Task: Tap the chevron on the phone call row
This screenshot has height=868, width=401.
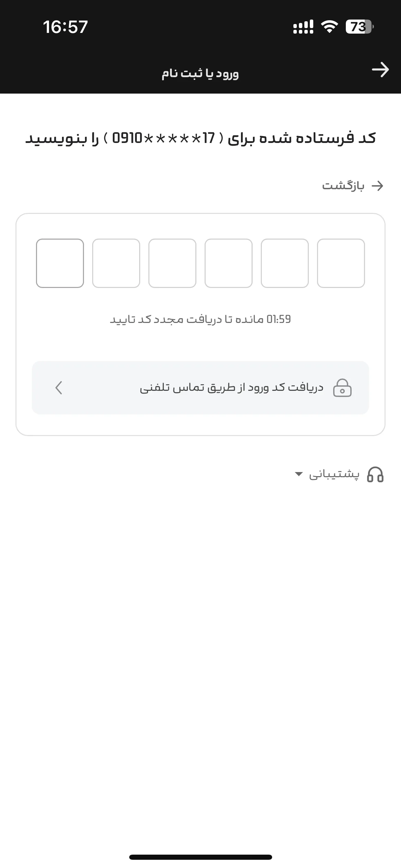Action: coord(59,388)
